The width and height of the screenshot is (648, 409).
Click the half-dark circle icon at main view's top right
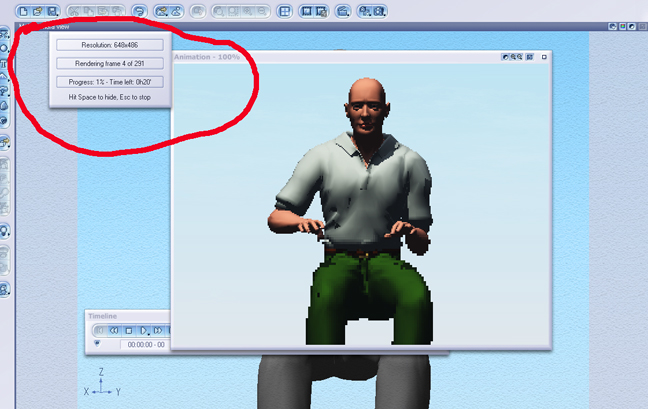point(632,26)
